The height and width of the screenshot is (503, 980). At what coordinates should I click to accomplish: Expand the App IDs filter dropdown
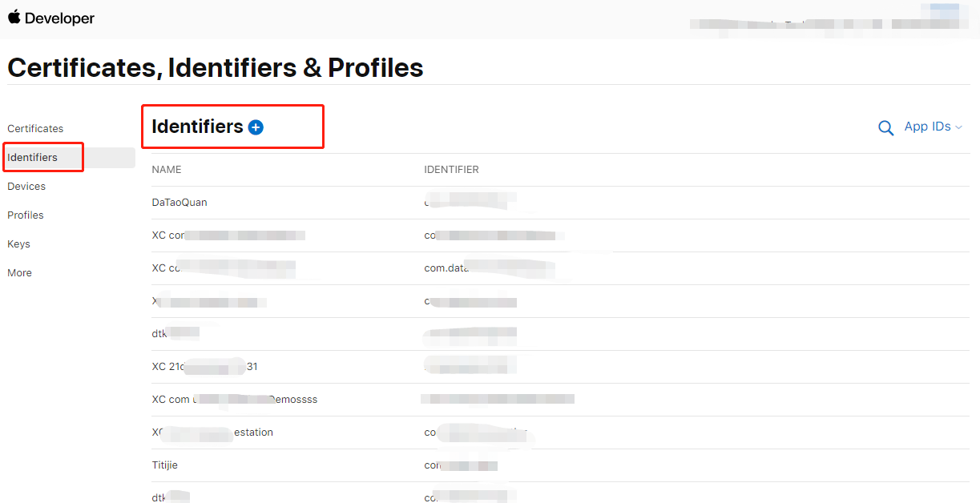pos(933,127)
